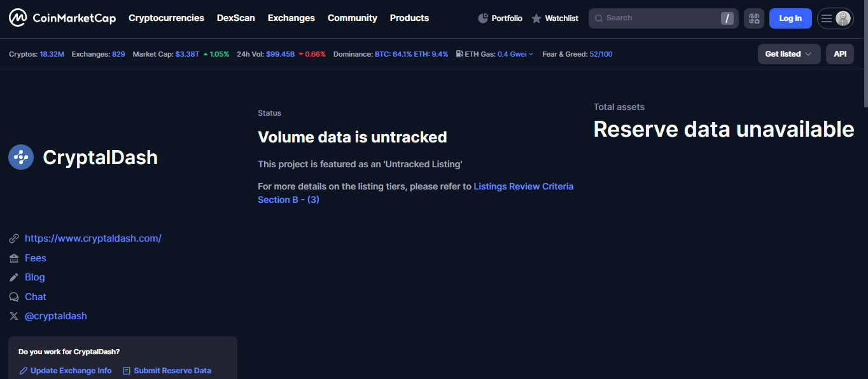Click the Exchanges count 829
Screen dimensions: 868x379
pyautogui.click(x=118, y=54)
